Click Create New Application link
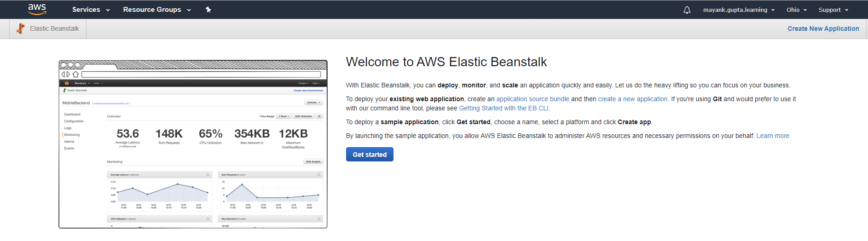This screenshot has width=868, height=241. 823,29
